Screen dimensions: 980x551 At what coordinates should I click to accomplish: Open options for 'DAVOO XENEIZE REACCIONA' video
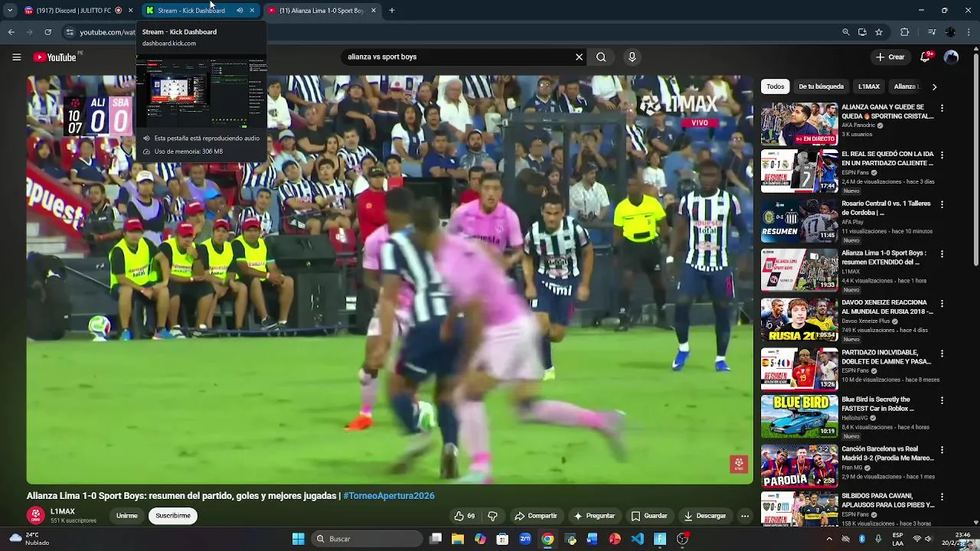942,304
